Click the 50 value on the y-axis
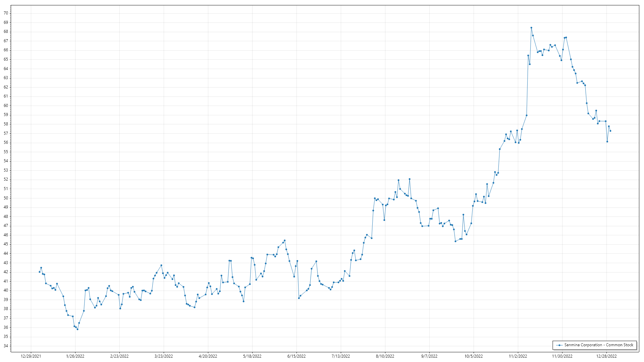Viewport: 644px width, 362px height. click(6, 198)
